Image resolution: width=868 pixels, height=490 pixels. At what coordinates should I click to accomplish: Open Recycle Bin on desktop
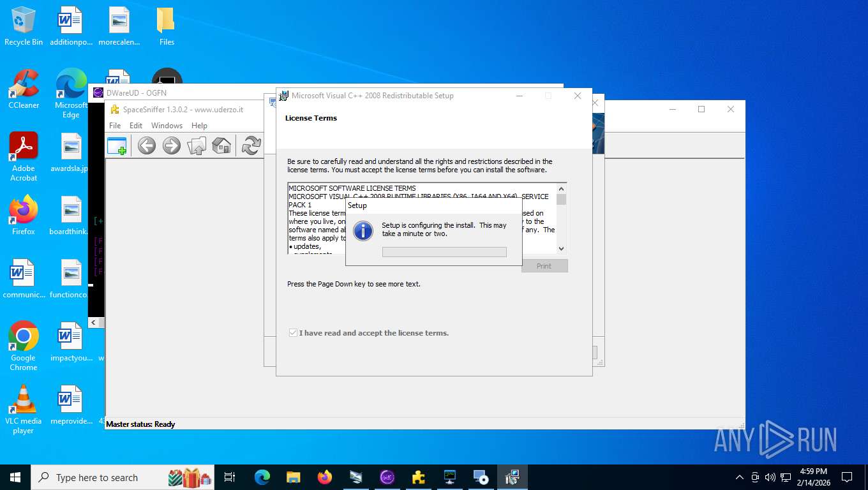coord(24,26)
